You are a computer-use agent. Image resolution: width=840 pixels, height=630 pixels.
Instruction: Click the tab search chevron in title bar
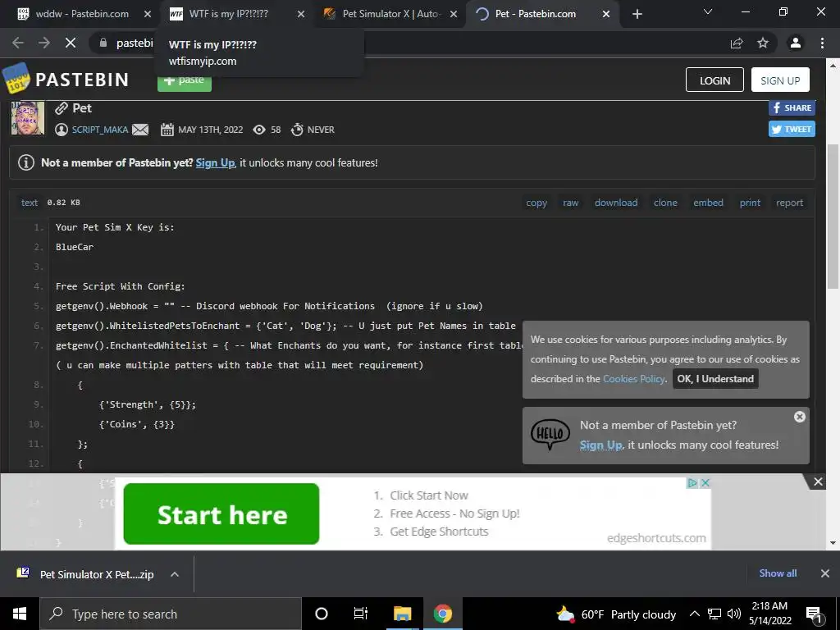pyautogui.click(x=708, y=11)
